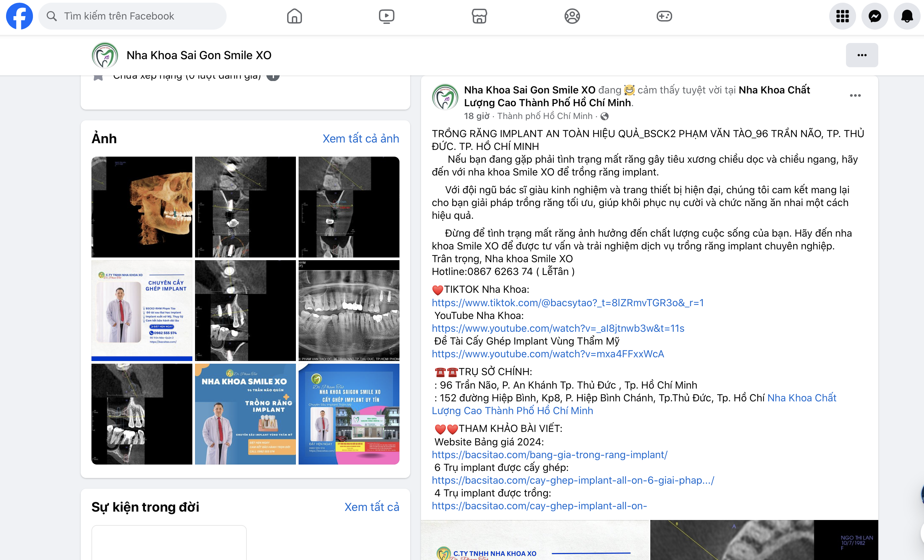
Task: Expand the post's three-dot options menu
Action: point(855,95)
